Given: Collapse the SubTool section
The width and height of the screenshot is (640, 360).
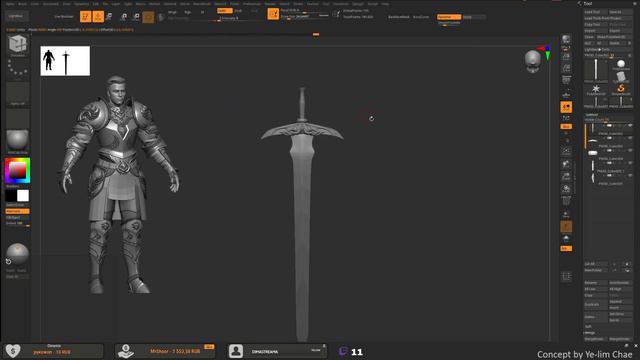Looking at the screenshot, I should pos(592,115).
